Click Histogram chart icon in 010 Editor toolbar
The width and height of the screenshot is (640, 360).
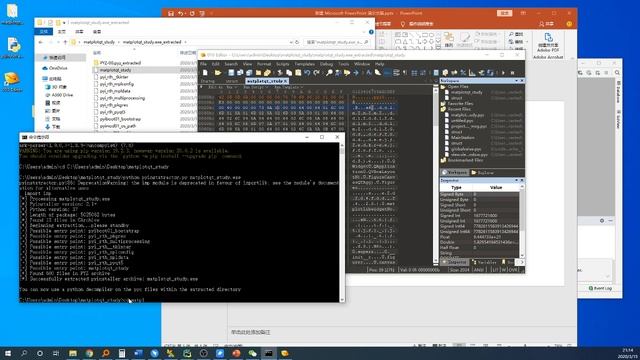click(472, 73)
